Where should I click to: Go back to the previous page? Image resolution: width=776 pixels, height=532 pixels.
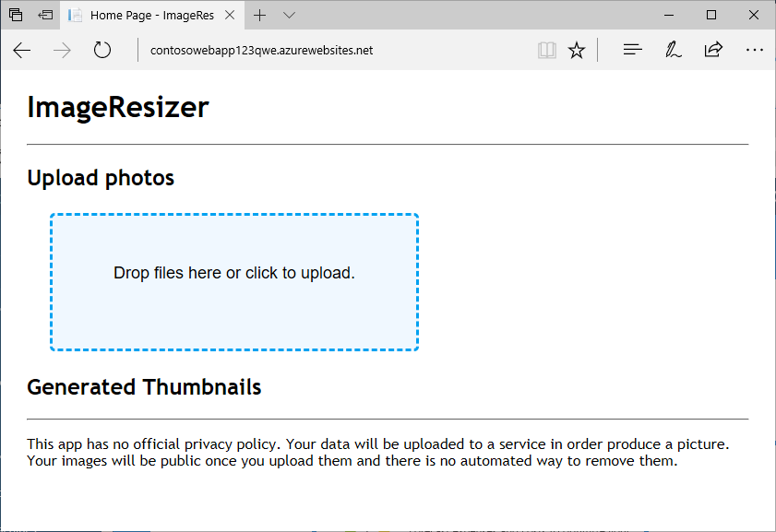(22, 50)
